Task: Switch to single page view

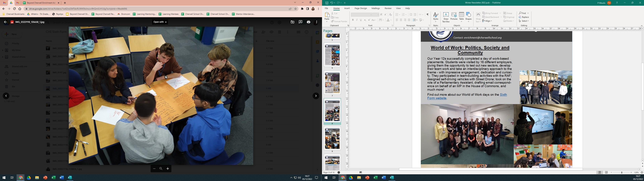Action: [600, 172]
